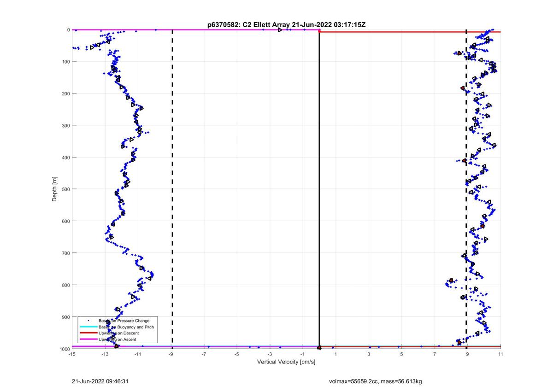
Task: Click the 'Upwelling on Descent' legend entry
Action: click(x=119, y=333)
